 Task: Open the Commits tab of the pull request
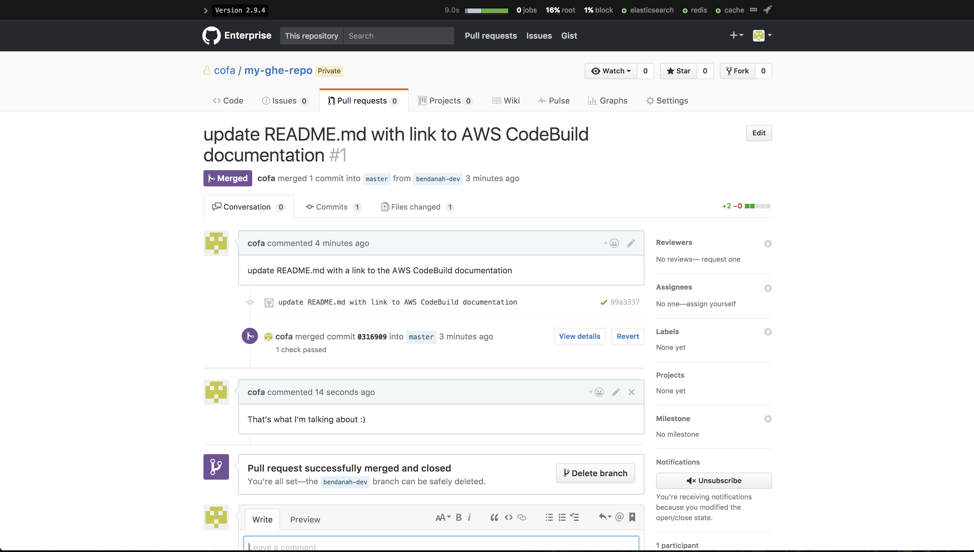tap(333, 207)
